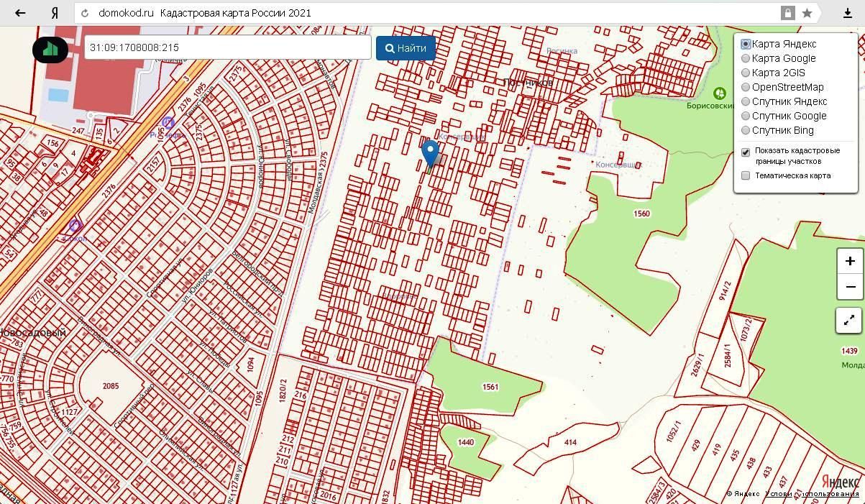Open Условия использования link
This screenshot has height=504, width=865.
point(812,494)
